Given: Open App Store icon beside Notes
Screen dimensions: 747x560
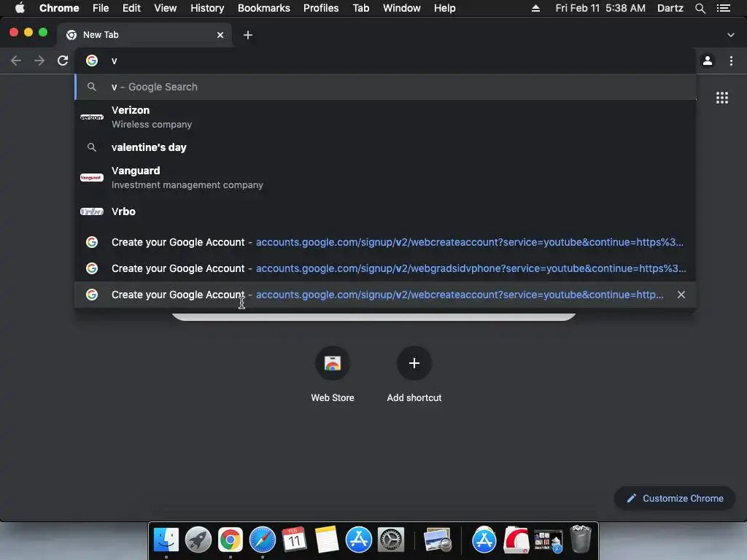Looking at the screenshot, I should tap(359, 540).
